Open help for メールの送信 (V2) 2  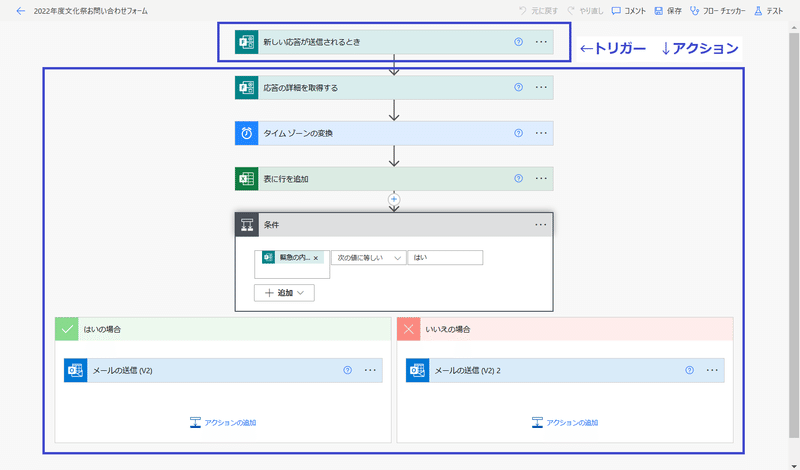pyautogui.click(x=689, y=370)
